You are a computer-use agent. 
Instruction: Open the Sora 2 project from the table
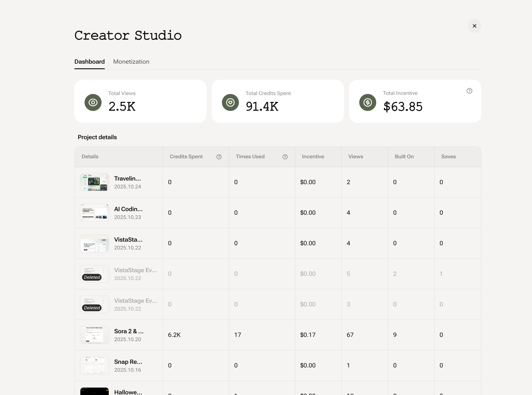click(x=128, y=331)
